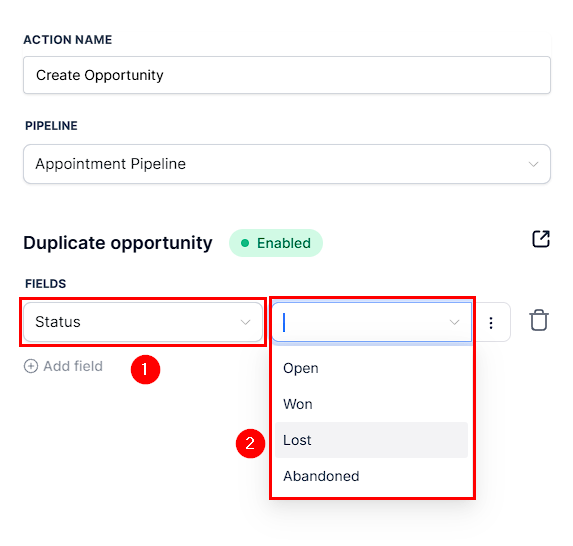
Task: Expand the Appointment Pipeline dropdown
Action: coord(287,164)
